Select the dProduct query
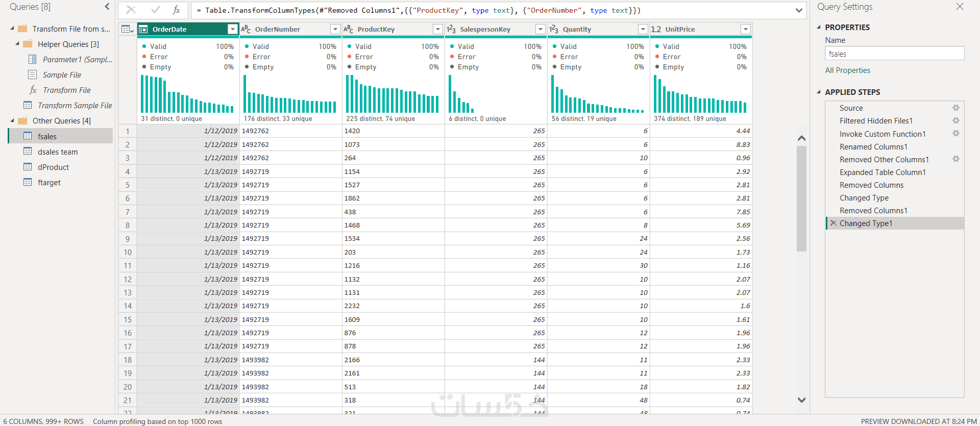This screenshot has height=426, width=980. pos(53,167)
